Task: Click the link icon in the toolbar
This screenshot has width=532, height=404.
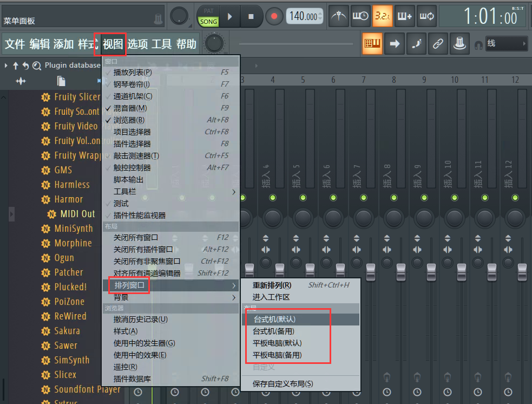Action: tap(437, 44)
